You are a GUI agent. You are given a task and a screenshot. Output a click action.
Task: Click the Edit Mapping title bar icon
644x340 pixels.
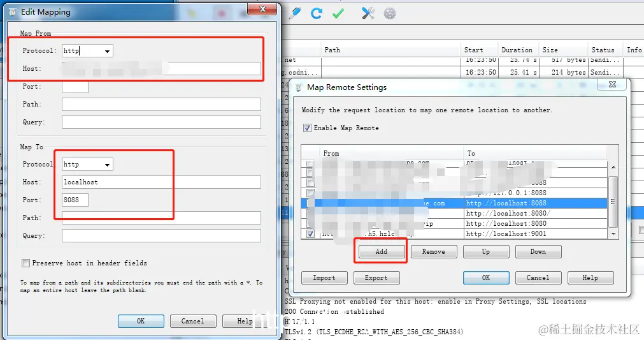[13, 12]
